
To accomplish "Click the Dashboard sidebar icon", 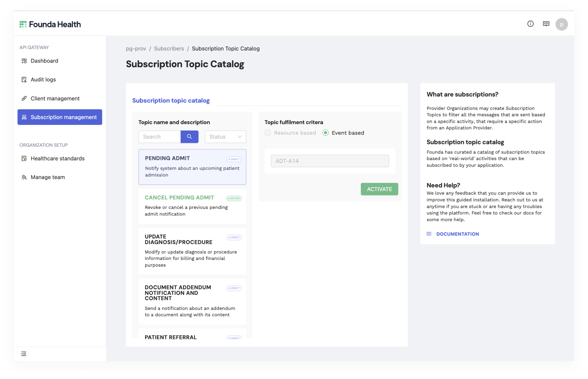I will click(x=24, y=61).
